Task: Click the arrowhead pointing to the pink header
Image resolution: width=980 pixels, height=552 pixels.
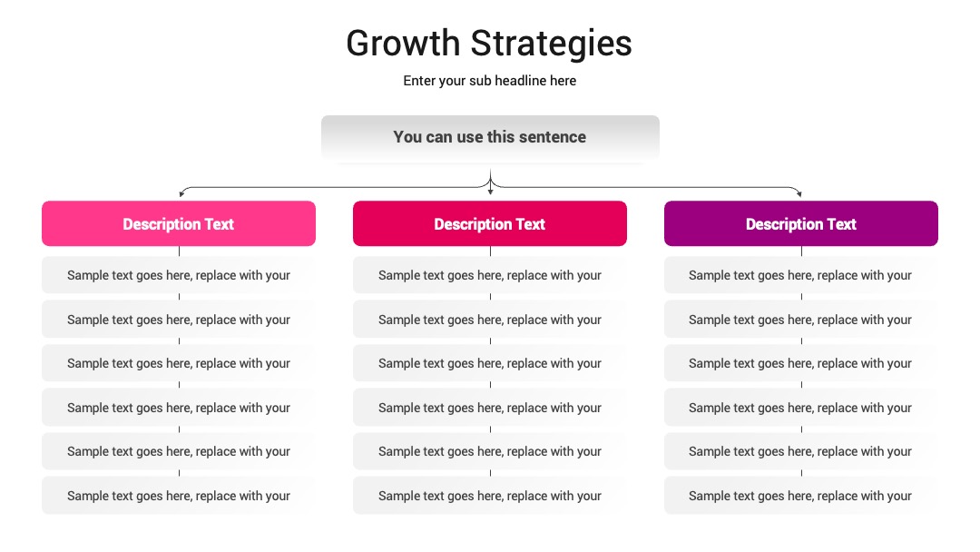Action: click(x=181, y=194)
